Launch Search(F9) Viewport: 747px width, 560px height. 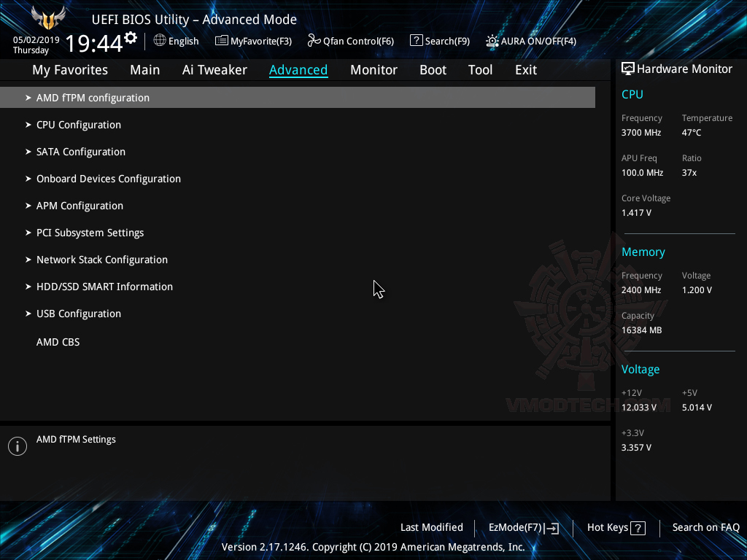[x=440, y=41]
